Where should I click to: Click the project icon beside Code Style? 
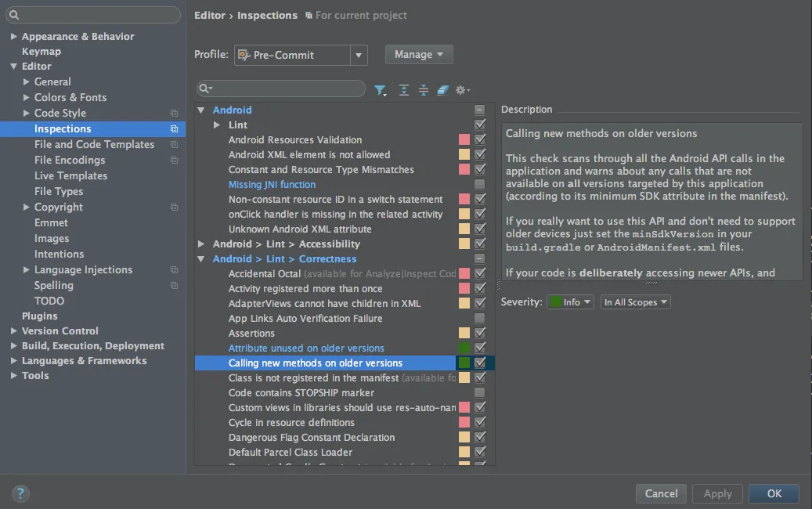pos(174,113)
